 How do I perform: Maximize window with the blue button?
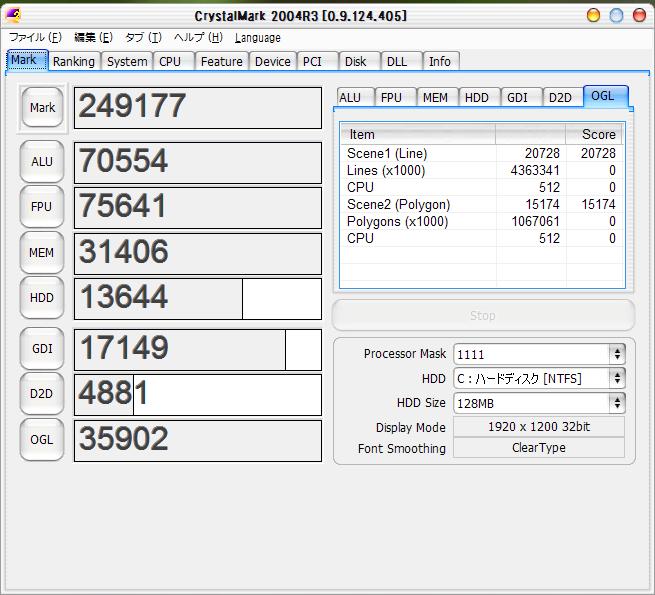(x=617, y=15)
